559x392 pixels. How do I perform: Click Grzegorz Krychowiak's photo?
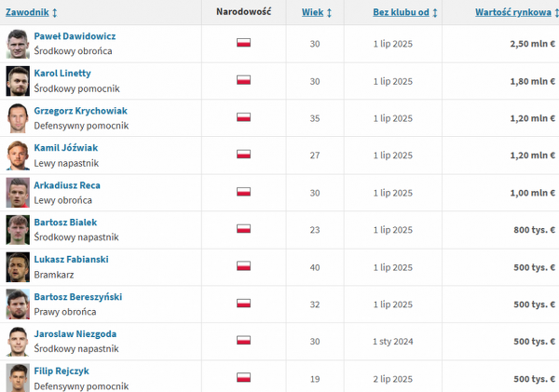(18, 118)
